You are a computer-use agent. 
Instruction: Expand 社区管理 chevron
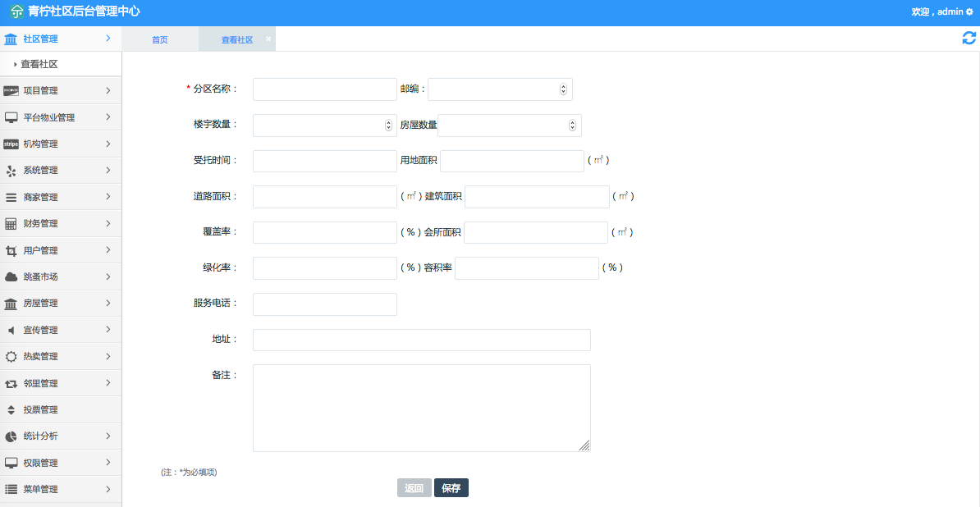[108, 38]
